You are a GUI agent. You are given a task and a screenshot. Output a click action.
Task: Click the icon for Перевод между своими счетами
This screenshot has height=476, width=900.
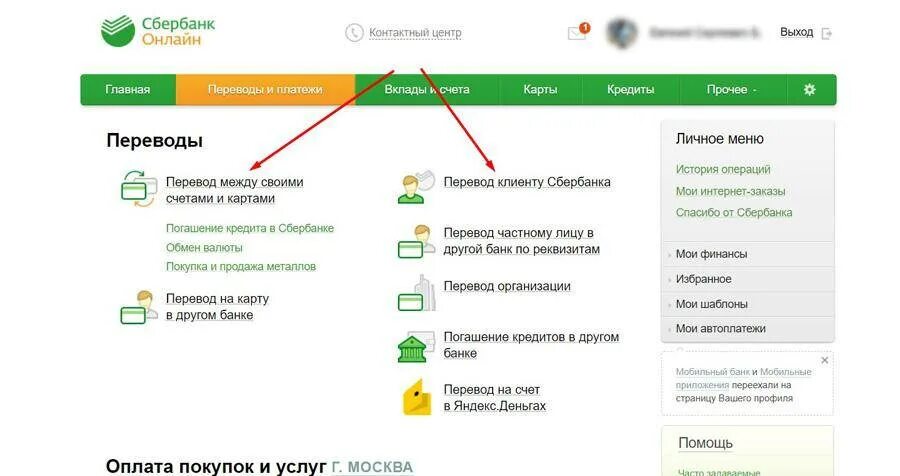point(138,189)
